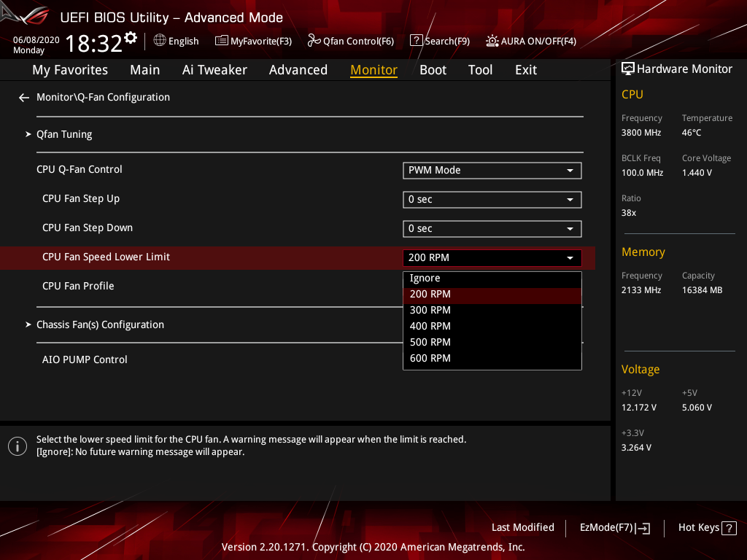747x560 pixels.
Task: Click the CPU Fan Speed Lower Limit label
Action: [x=106, y=257]
